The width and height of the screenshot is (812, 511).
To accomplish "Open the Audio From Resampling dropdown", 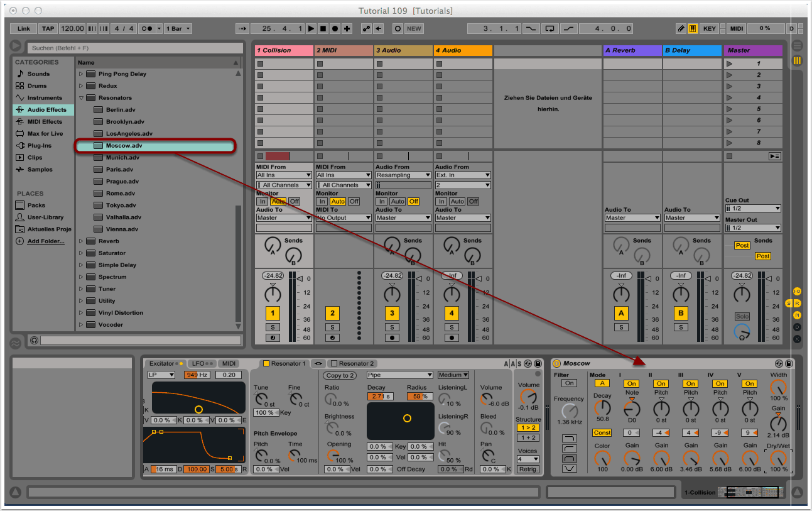I will (403, 175).
